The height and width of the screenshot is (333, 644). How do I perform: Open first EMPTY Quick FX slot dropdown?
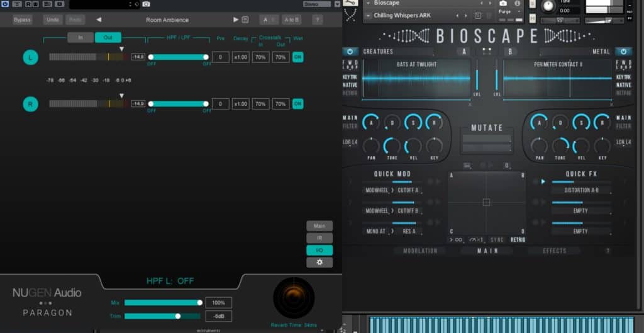point(581,211)
